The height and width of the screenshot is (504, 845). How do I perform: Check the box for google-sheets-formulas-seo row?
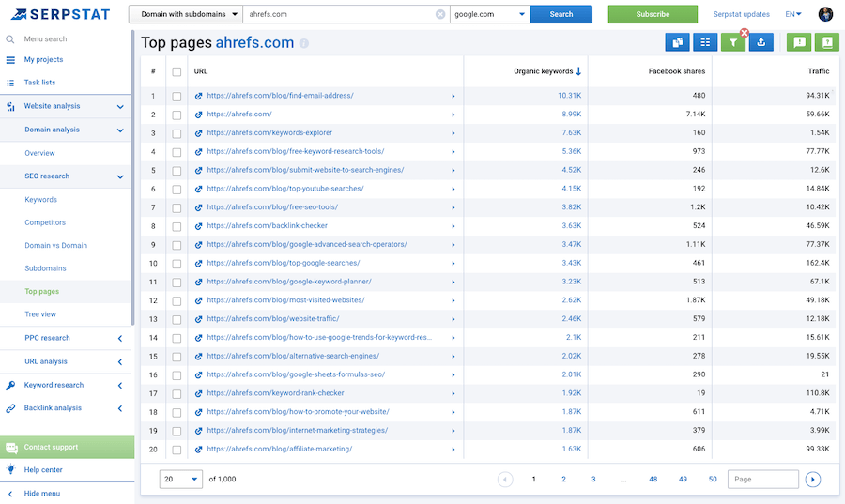point(177,375)
